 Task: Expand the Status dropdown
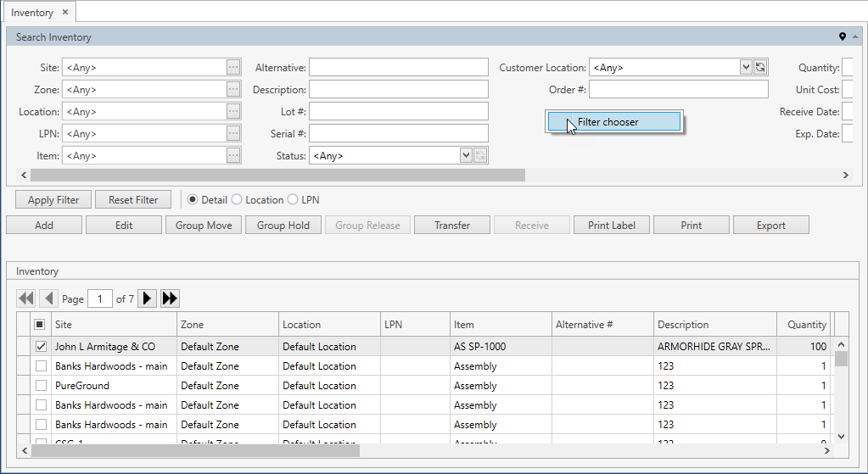point(466,156)
